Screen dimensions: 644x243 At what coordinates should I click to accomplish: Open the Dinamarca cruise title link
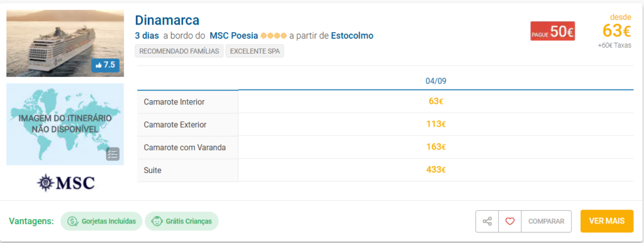[167, 20]
